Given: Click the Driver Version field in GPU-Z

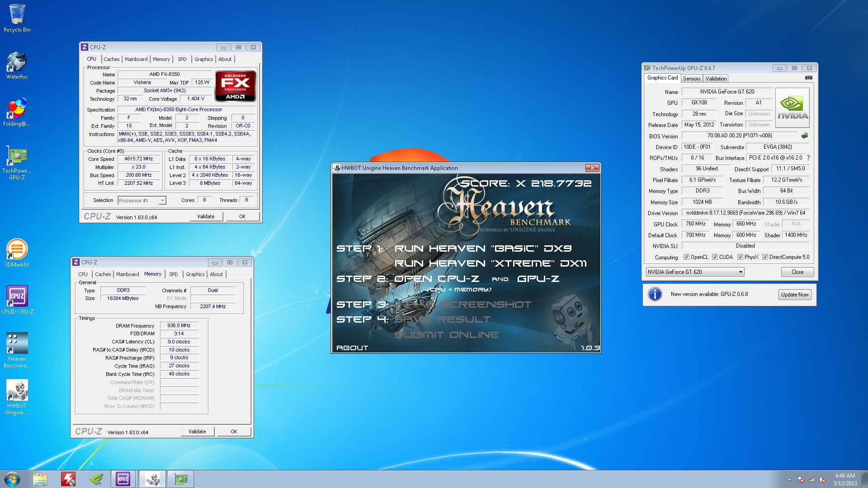Looking at the screenshot, I should click(x=745, y=213).
